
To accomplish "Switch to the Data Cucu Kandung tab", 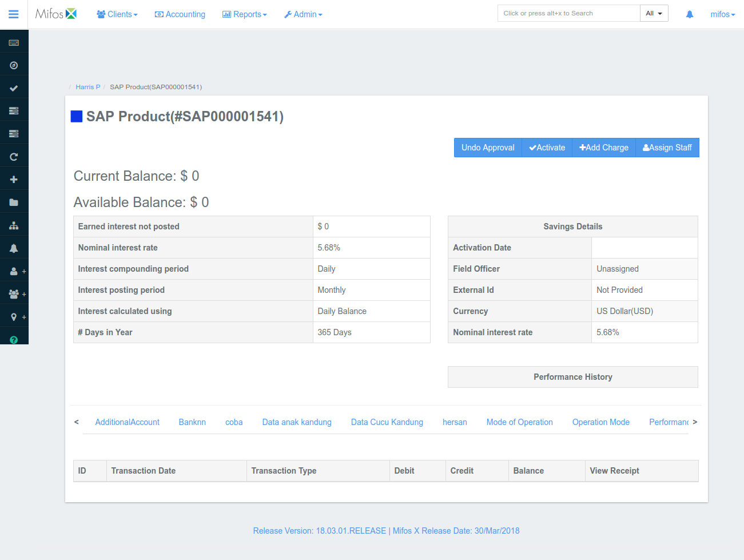I will click(x=387, y=422).
